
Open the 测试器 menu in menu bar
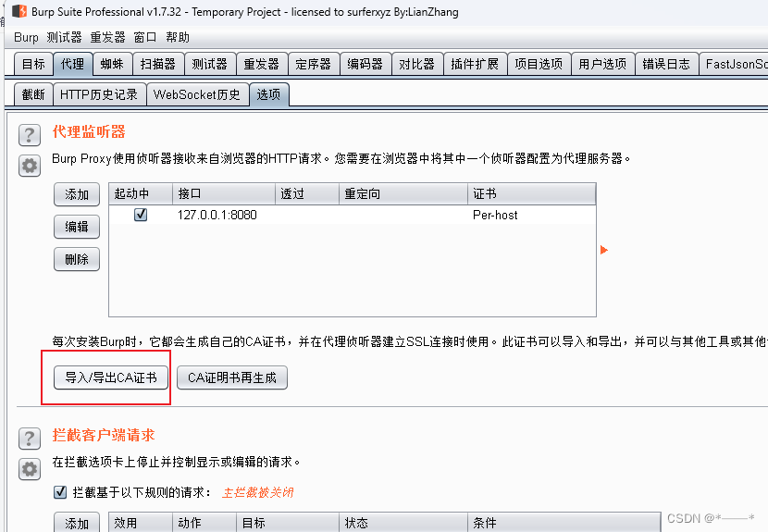pos(64,37)
